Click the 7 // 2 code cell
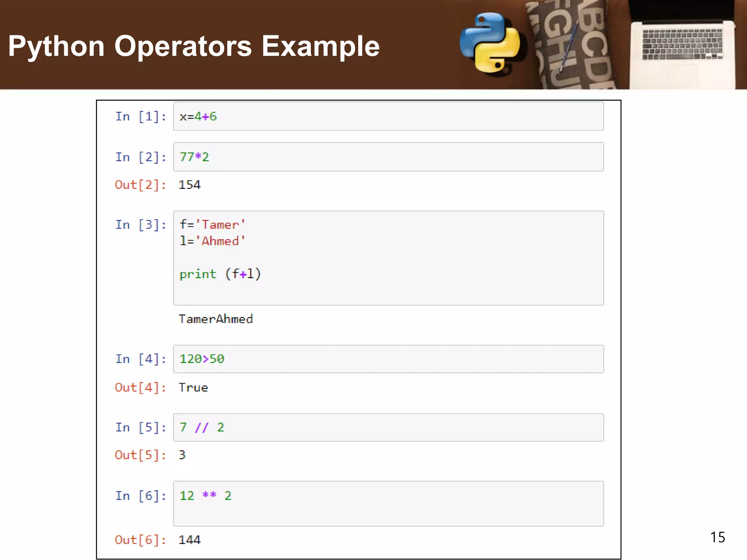The image size is (747, 560). [x=388, y=427]
